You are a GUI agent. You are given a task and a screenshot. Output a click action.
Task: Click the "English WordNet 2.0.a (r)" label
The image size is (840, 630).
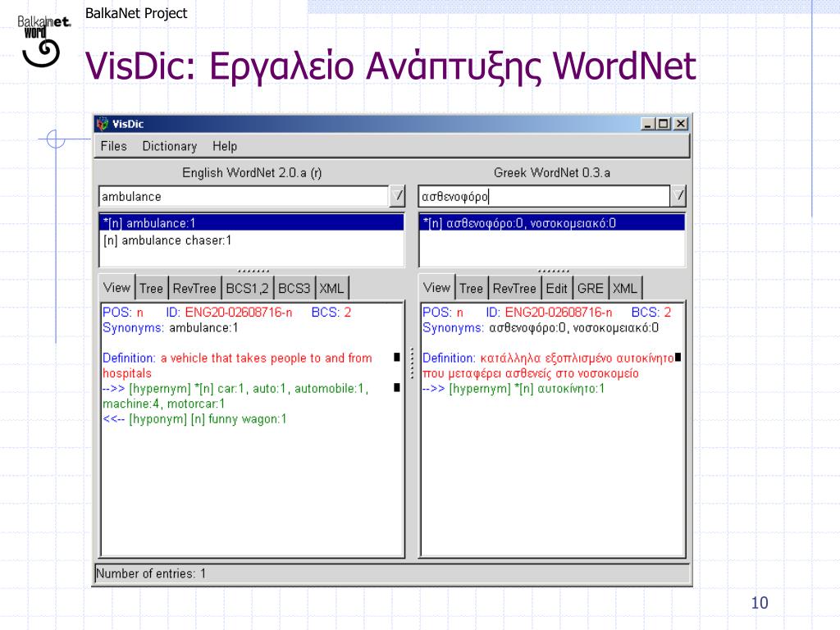[252, 172]
